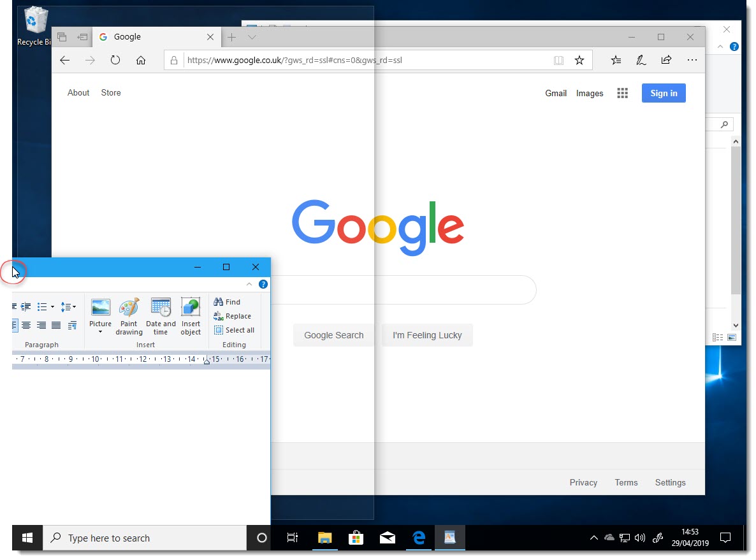Screen dimensions: 756x560
Task: Click Insert object in the WordPad ribbon
Action: coord(190,315)
